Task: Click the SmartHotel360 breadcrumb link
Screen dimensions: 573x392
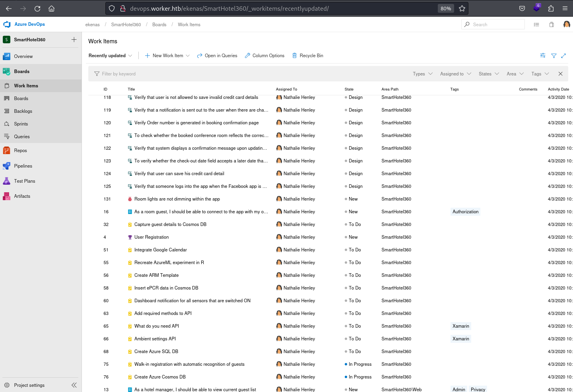Action: coord(126,25)
